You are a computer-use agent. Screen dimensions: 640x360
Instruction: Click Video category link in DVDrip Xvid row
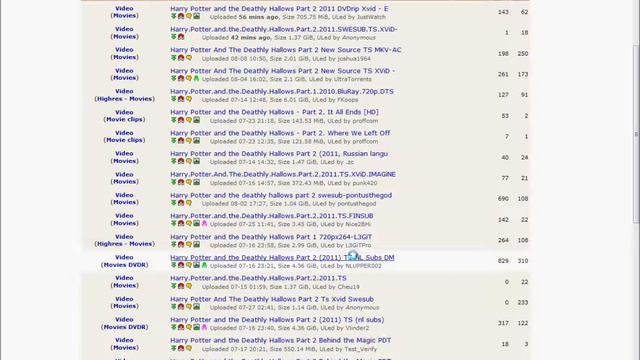tap(124, 9)
